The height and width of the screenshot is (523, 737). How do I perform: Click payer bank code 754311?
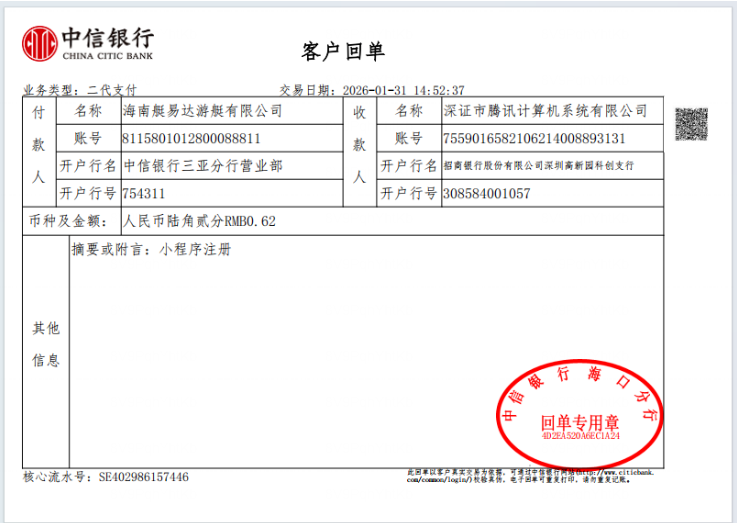[143, 194]
